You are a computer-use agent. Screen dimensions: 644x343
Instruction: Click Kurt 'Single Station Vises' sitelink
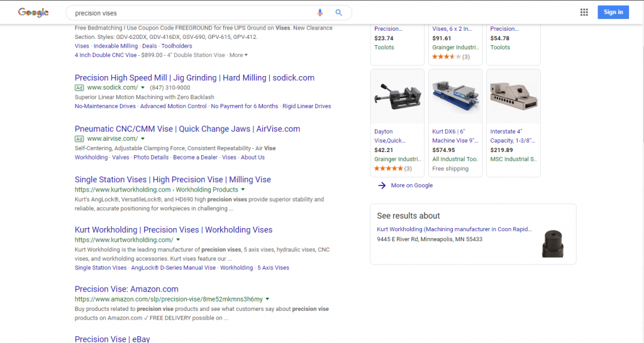click(101, 268)
